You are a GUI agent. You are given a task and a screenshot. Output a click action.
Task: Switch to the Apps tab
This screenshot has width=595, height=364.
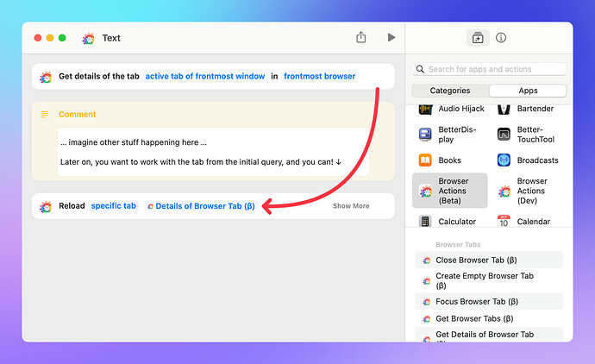pyautogui.click(x=527, y=91)
